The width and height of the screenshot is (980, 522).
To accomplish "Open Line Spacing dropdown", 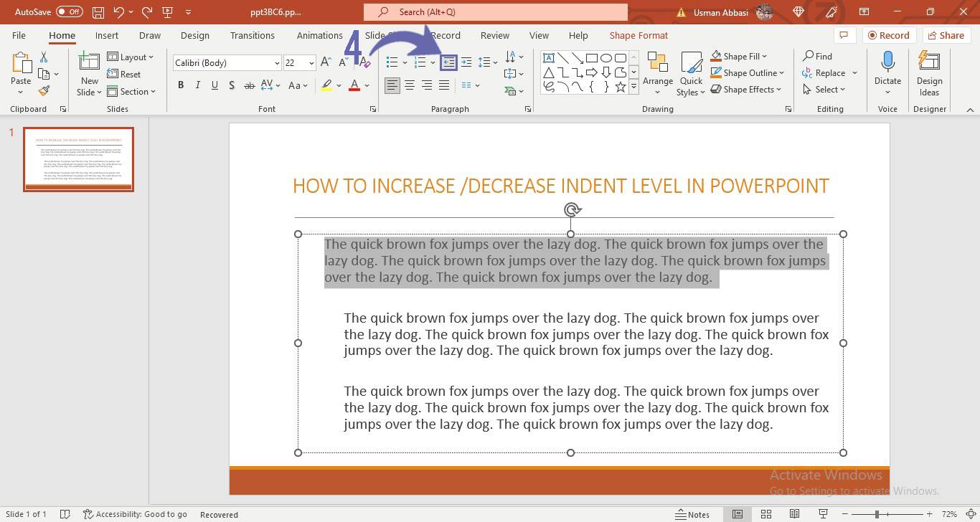I will pos(488,62).
